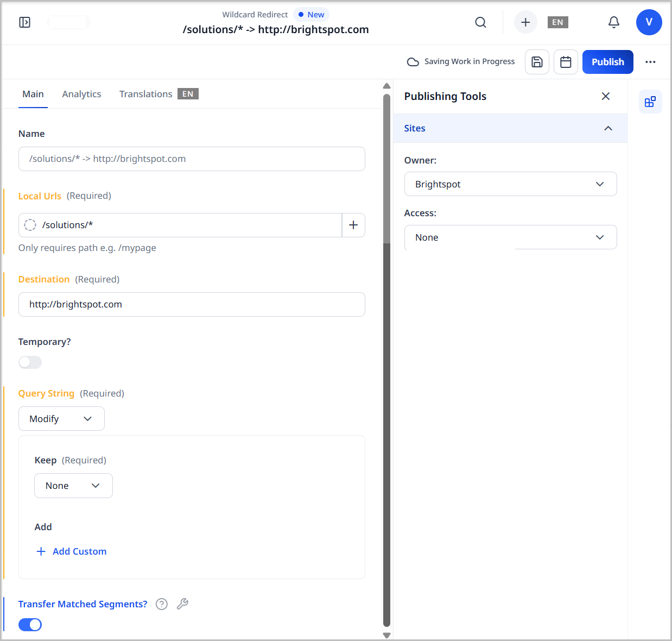This screenshot has width=672, height=641.
Task: Open the help icon for Transfer Matched Segments
Action: tap(161, 604)
